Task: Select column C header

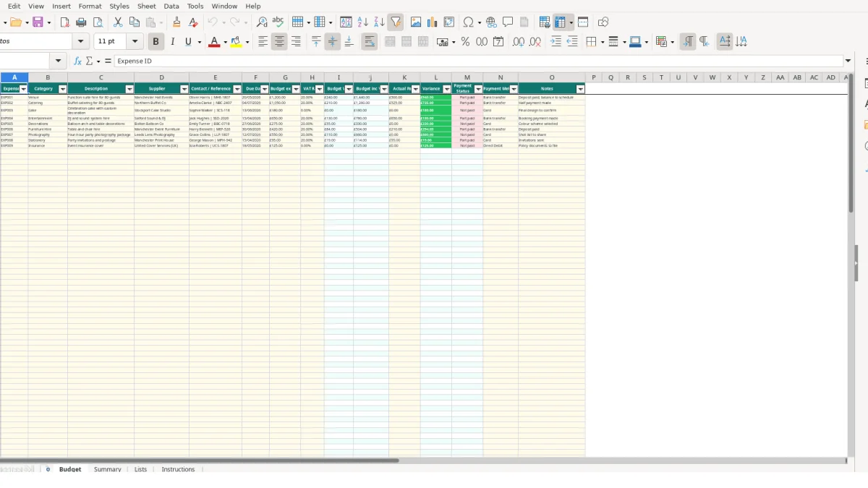Action: point(101,77)
